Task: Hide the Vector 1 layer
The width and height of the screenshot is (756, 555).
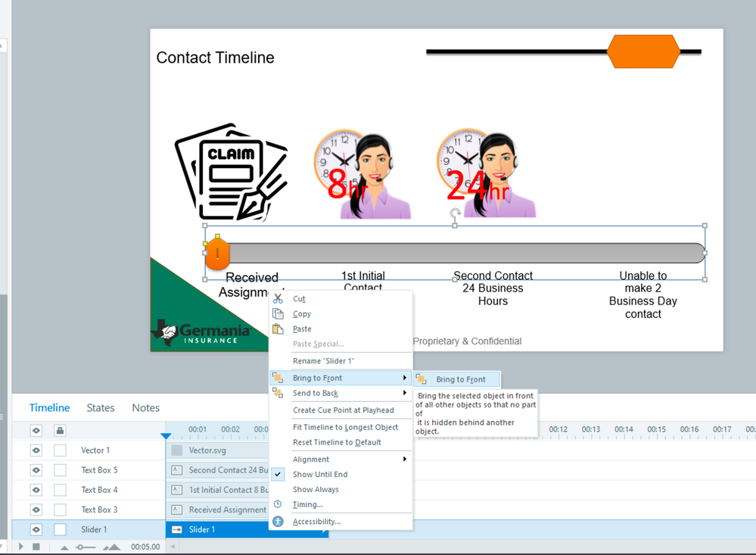Action: pyautogui.click(x=36, y=451)
